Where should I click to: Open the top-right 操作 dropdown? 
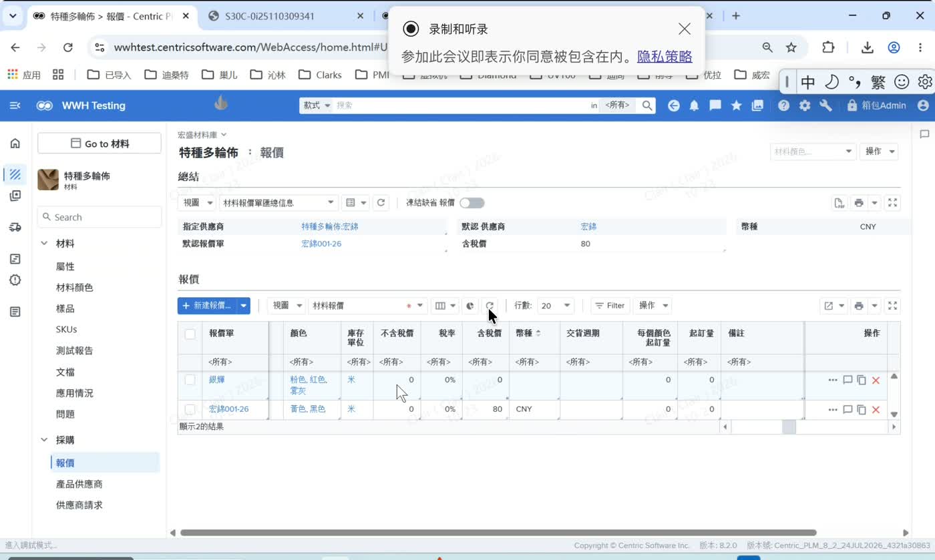pos(879,152)
